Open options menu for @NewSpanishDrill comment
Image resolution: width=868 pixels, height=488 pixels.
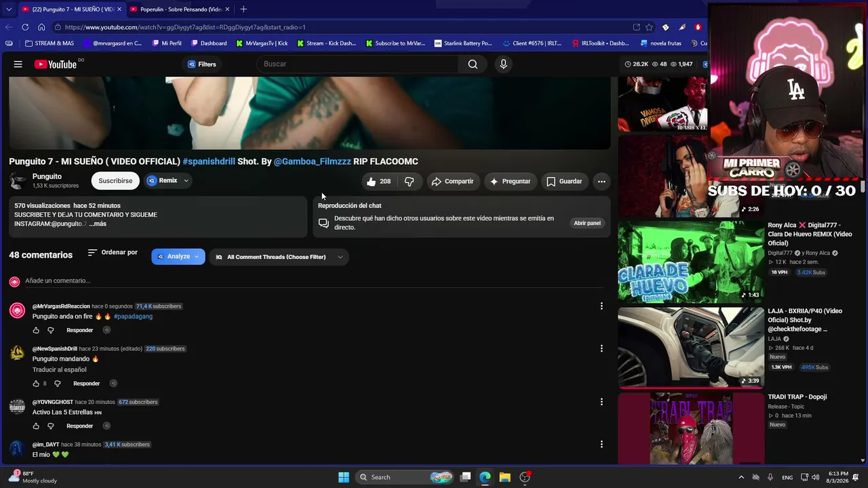tap(601, 348)
